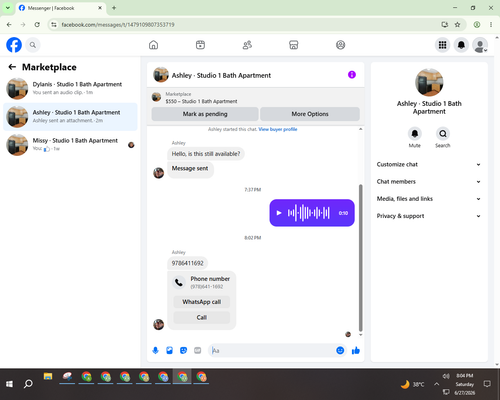The height and width of the screenshot is (400, 500).
Task: Choose a sticker icon
Action: (x=183, y=350)
